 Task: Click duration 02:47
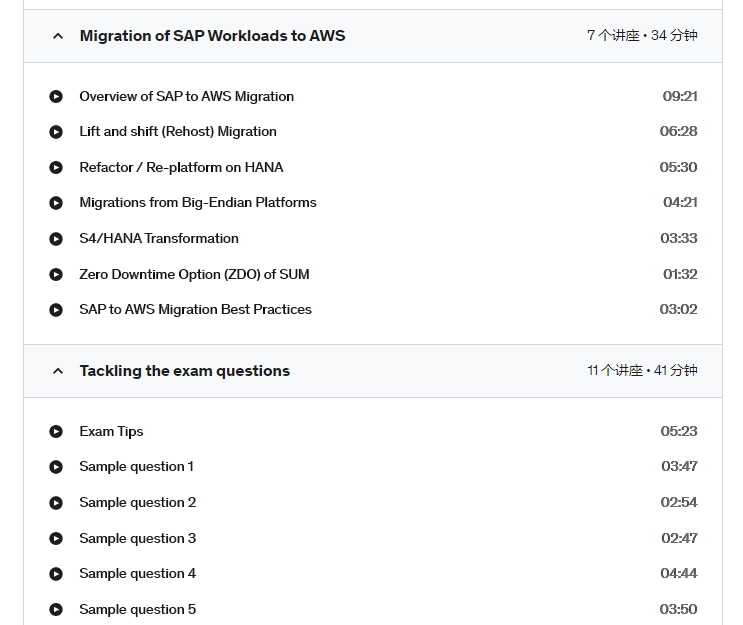[x=680, y=538]
